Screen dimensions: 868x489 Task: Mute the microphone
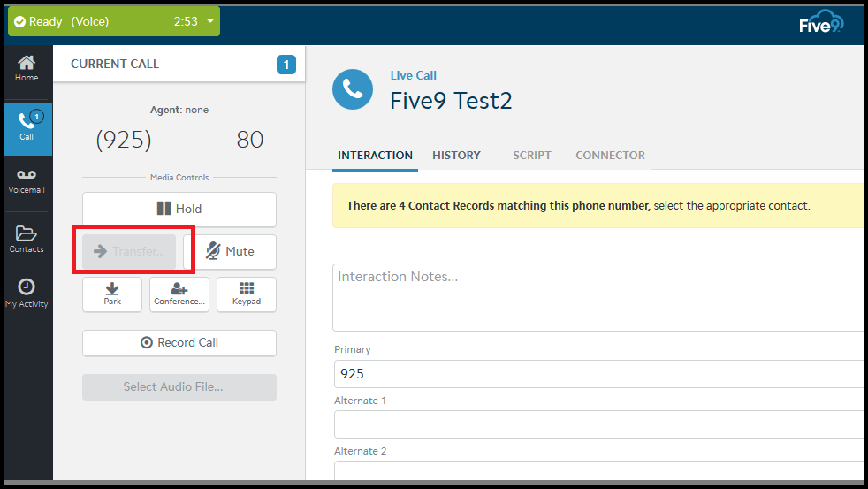tap(230, 252)
